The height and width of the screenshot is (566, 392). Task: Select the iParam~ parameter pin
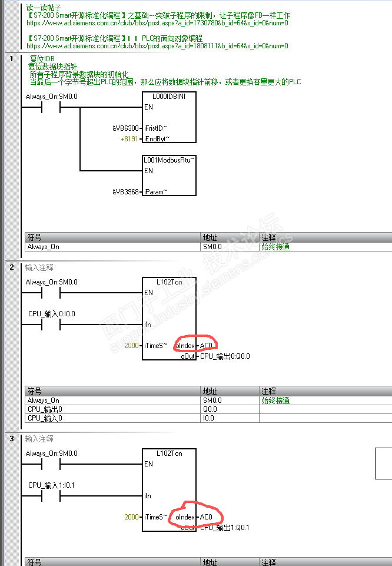(x=156, y=192)
